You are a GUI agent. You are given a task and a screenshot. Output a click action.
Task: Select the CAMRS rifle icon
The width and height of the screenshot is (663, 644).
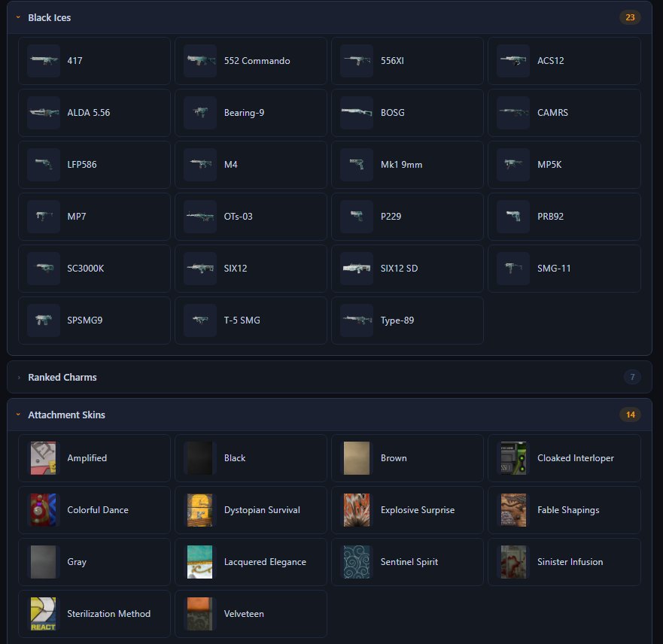(513, 113)
